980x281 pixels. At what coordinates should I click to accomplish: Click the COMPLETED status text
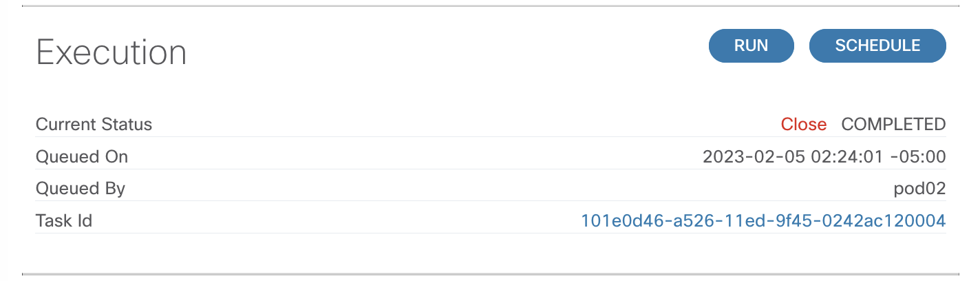coord(894,125)
